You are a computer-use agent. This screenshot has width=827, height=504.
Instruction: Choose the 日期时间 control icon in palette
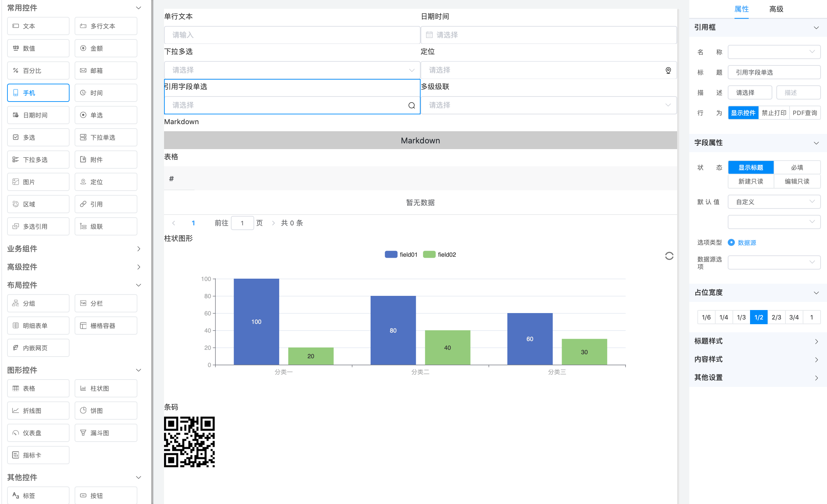[16, 115]
